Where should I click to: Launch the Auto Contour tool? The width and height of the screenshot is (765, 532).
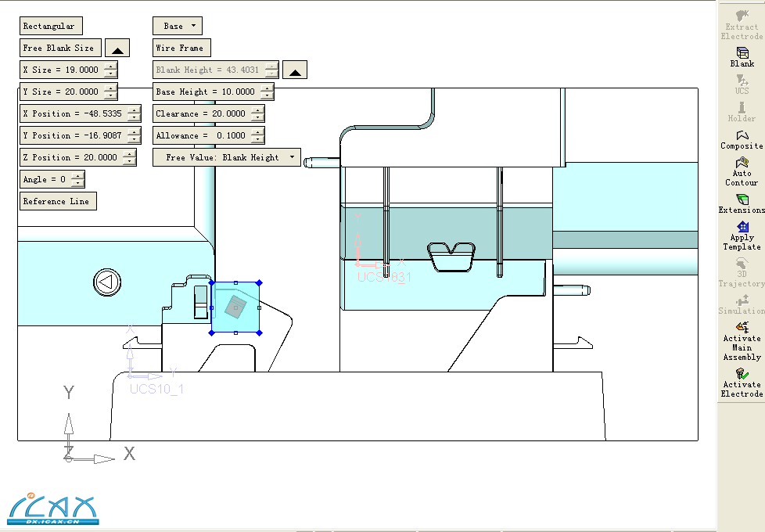pos(742,162)
